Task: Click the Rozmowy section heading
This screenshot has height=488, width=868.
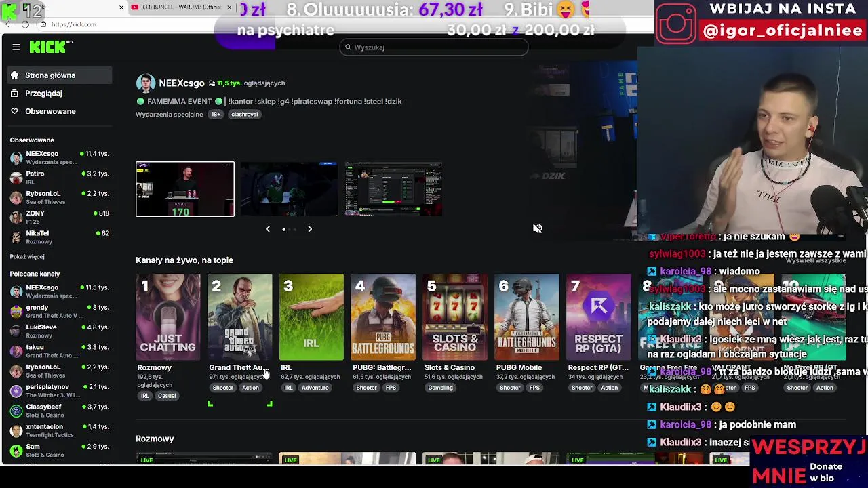Action: (x=155, y=439)
